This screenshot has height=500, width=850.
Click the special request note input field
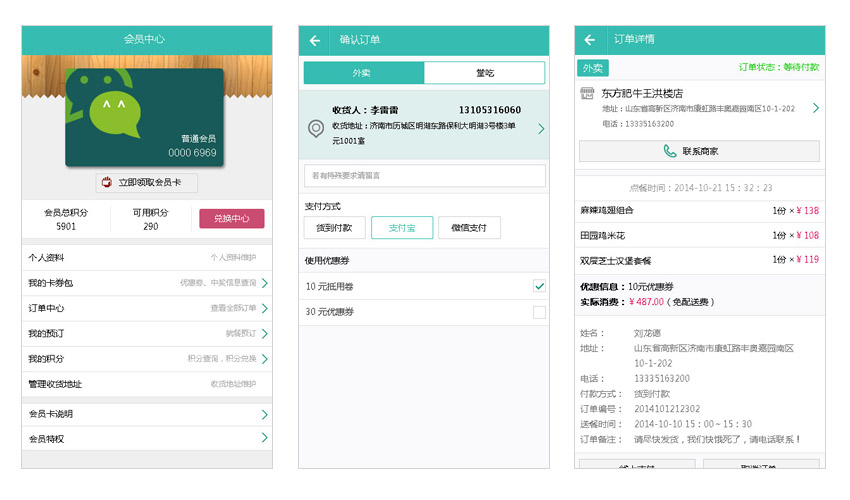[424, 176]
